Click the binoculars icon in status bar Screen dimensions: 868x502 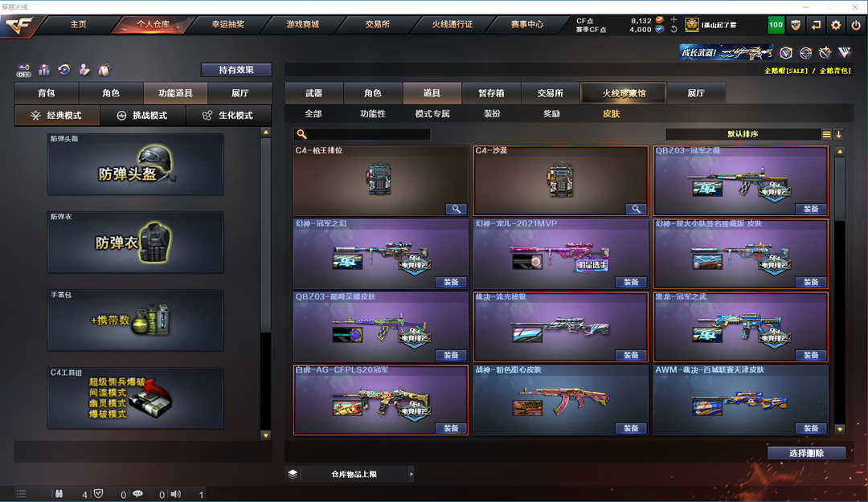pos(59,494)
